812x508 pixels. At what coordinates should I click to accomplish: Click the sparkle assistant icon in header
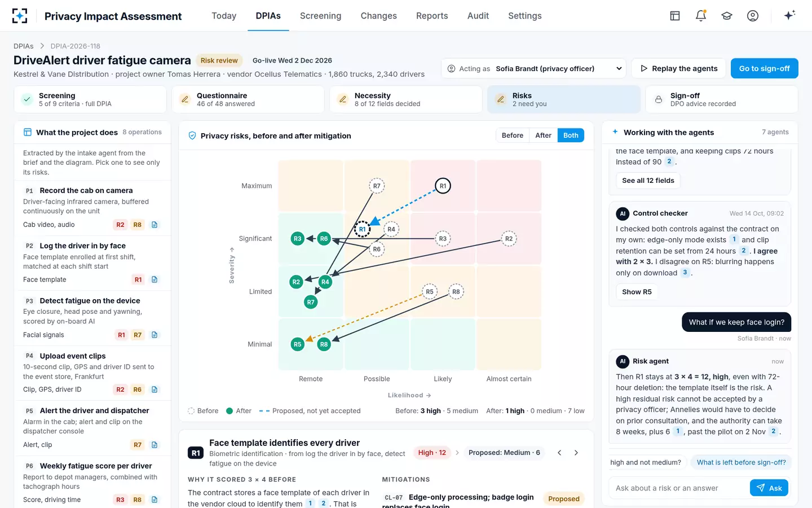[789, 15]
